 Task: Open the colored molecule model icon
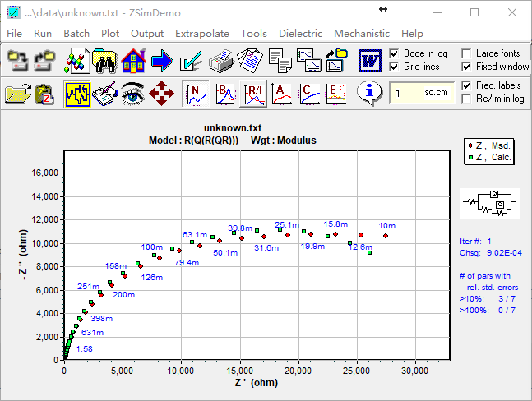tap(77, 61)
